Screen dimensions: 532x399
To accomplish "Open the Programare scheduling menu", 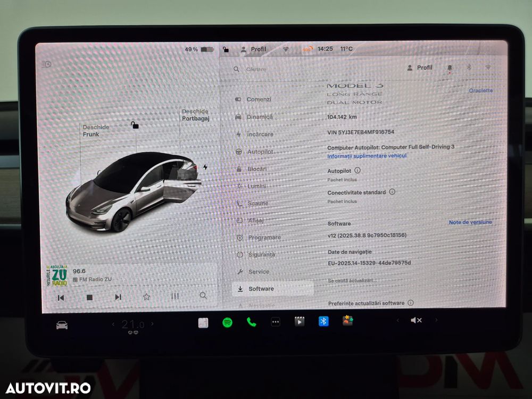I will [259, 237].
